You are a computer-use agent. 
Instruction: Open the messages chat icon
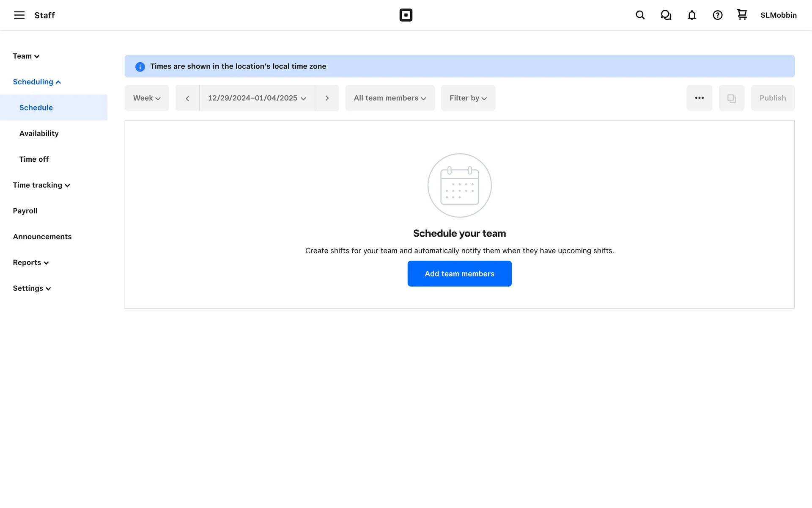666,15
